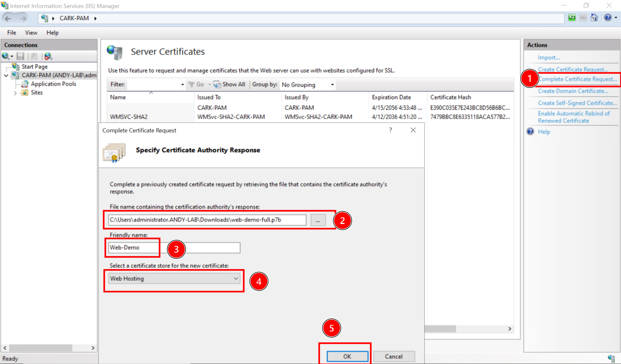
Task: Click the delete connection icon in Connections
Action: 48,56
